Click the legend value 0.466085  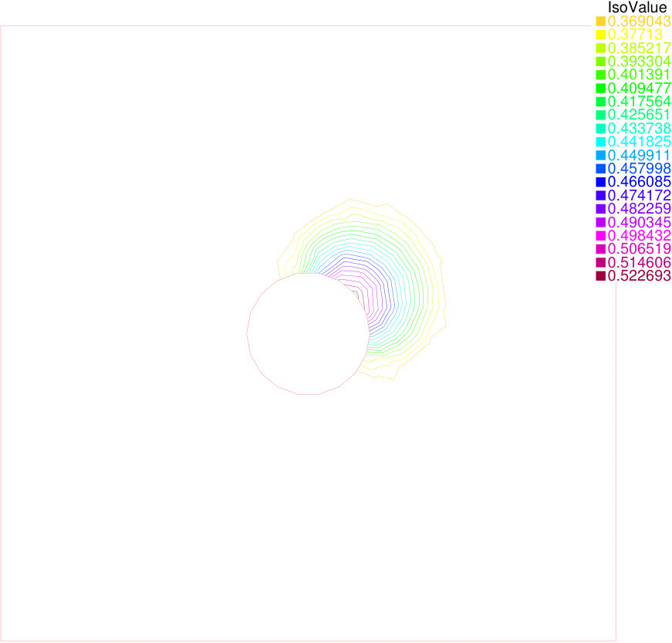(639, 182)
